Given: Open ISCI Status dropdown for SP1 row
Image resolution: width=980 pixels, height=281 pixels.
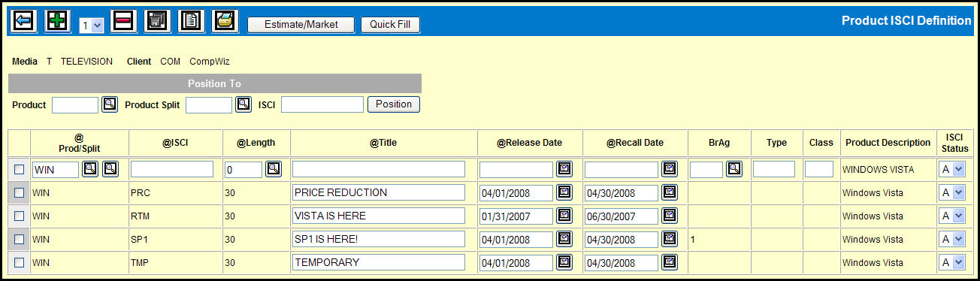Looking at the screenshot, I should [x=952, y=240].
